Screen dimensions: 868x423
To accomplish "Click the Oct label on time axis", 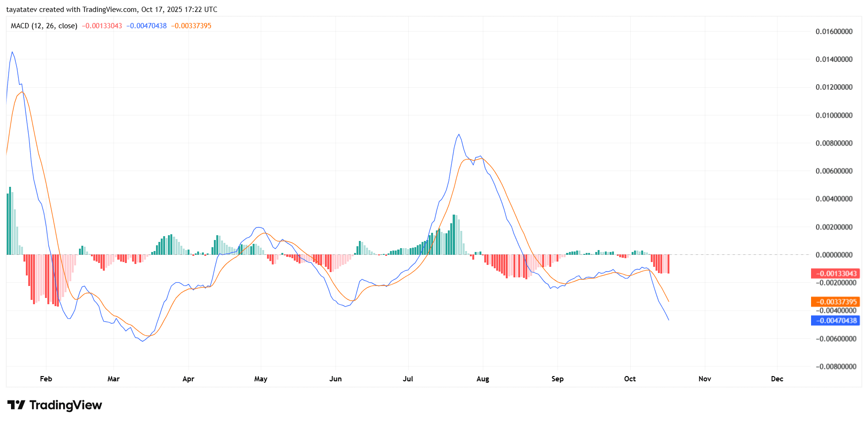I will click(630, 379).
